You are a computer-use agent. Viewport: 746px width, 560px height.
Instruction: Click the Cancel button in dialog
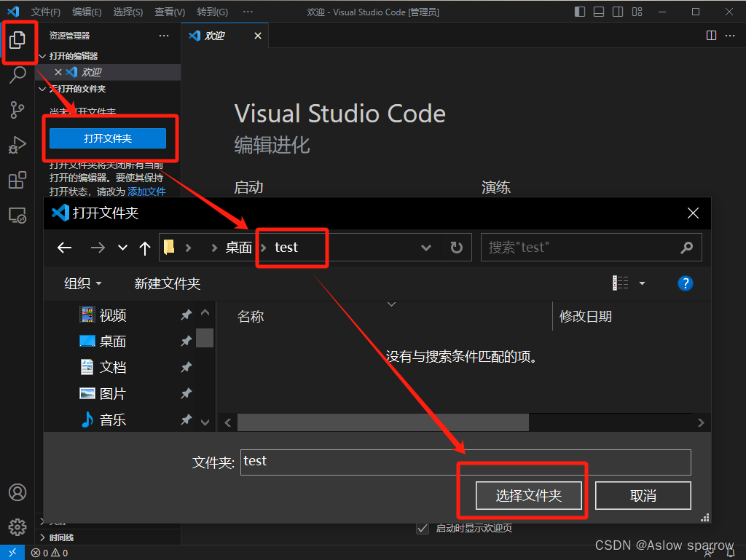(x=643, y=495)
